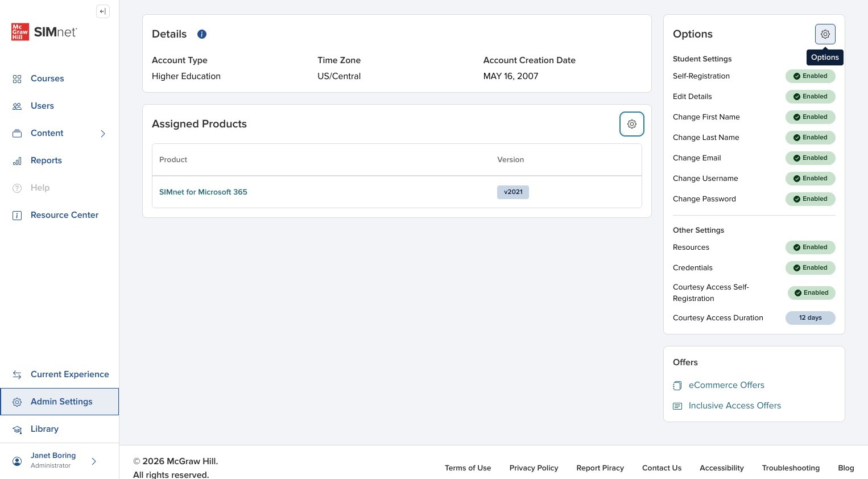Click the Current Experience swap arrows icon

tap(17, 375)
